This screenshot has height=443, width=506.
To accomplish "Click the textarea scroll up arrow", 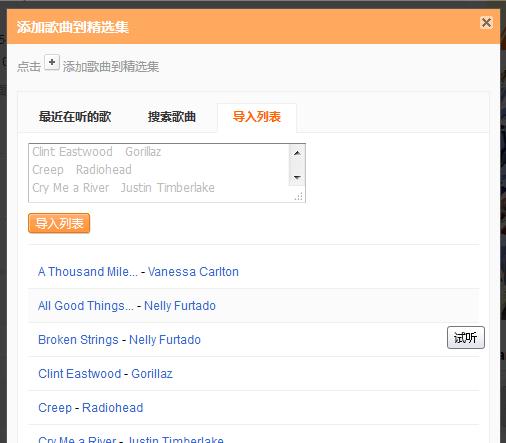I will coord(297,153).
